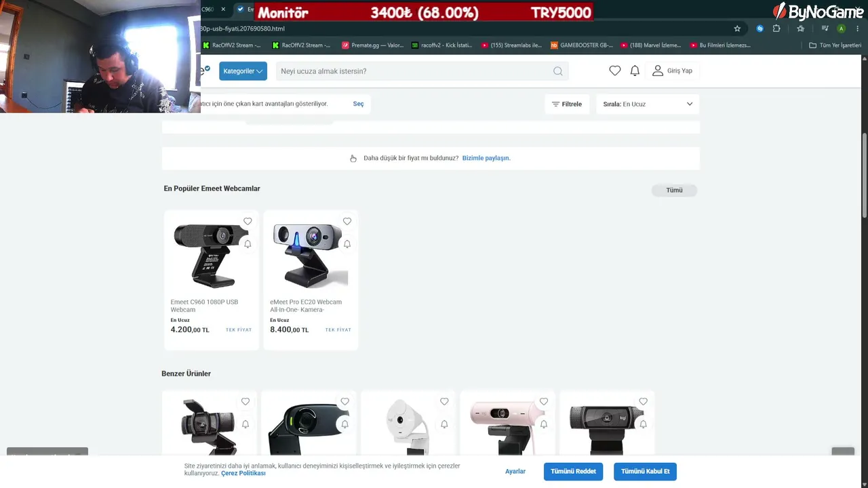Screen dimensions: 868x488
Task: Open the Tüm Yer İşaretleri bookmarks folder
Action: pyautogui.click(x=835, y=45)
